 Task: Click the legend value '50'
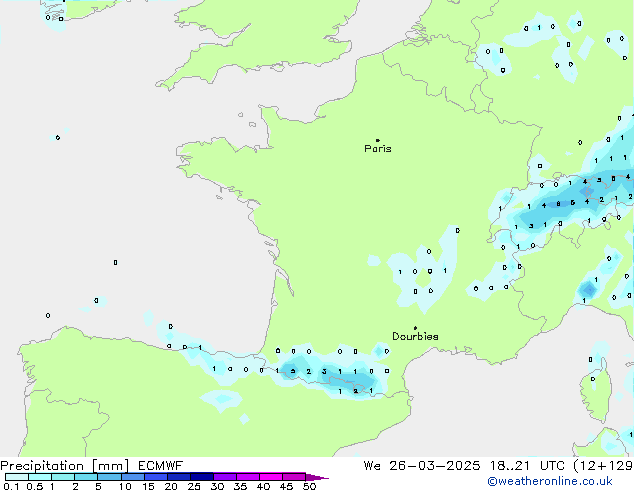[x=309, y=486]
